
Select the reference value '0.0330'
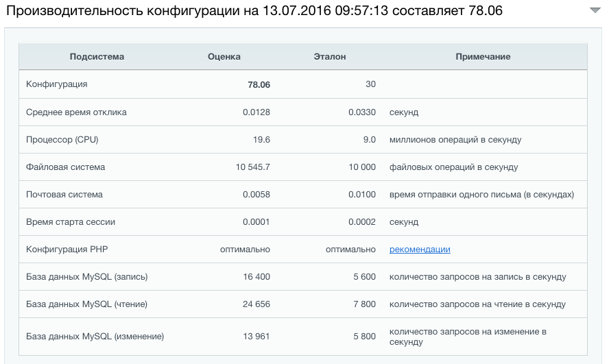pos(362,112)
